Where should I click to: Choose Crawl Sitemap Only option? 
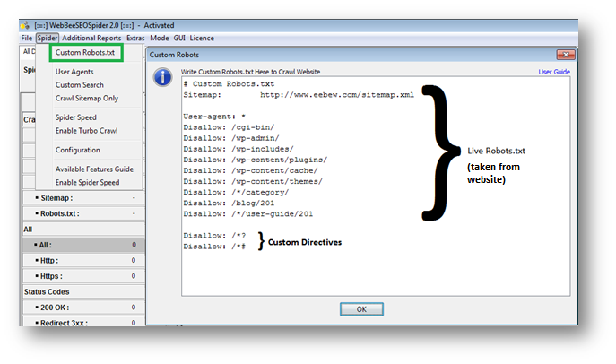pyautogui.click(x=87, y=98)
